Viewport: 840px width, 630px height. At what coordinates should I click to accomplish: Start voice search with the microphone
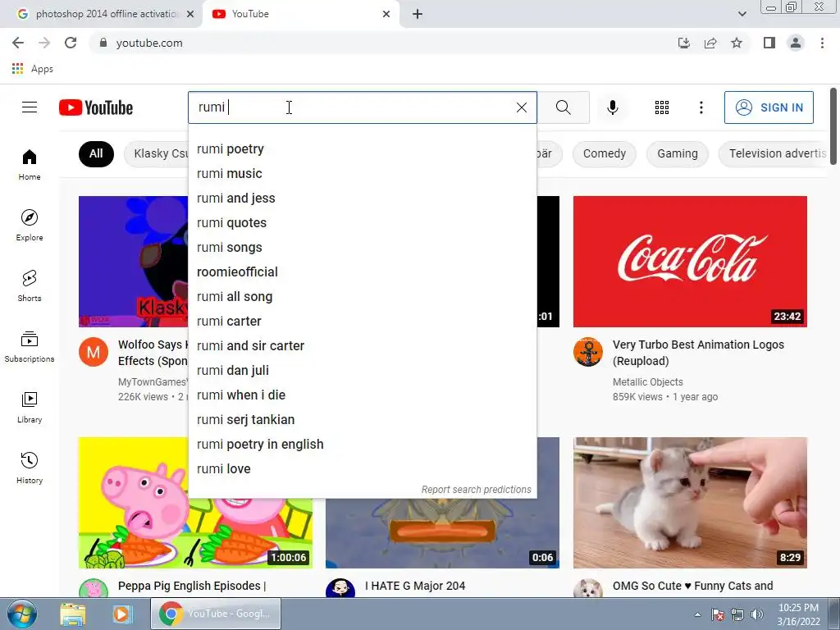pos(612,107)
